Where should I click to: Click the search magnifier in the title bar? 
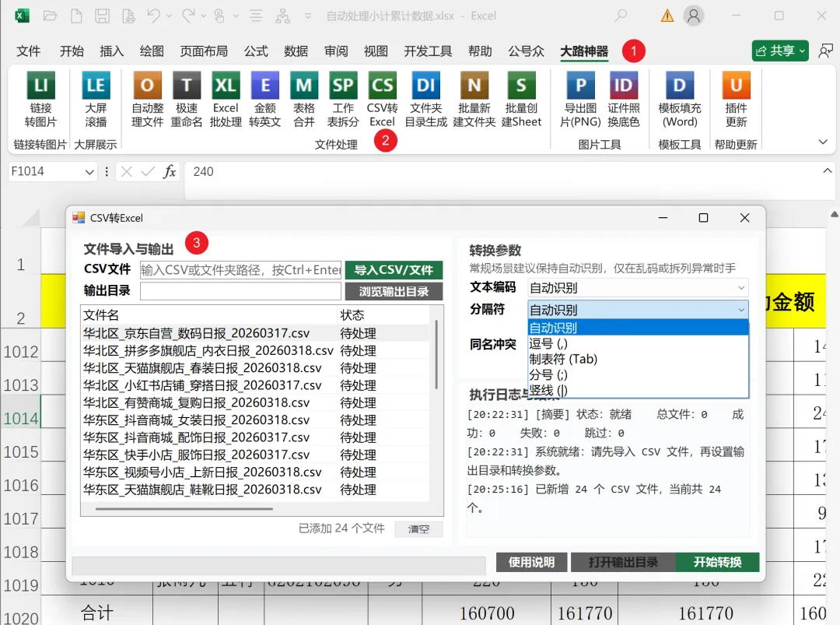click(x=621, y=16)
